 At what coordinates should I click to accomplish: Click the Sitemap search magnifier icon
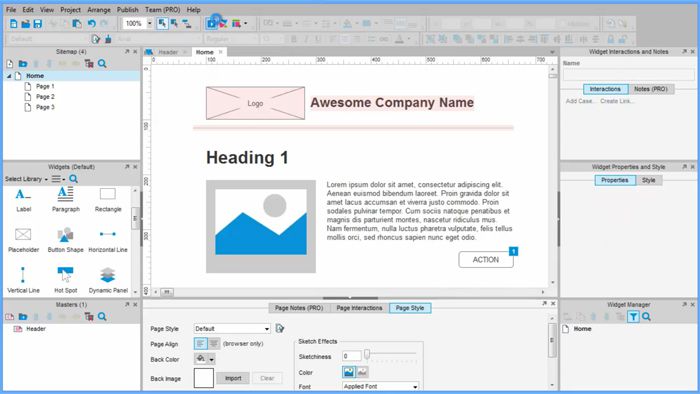tap(102, 64)
